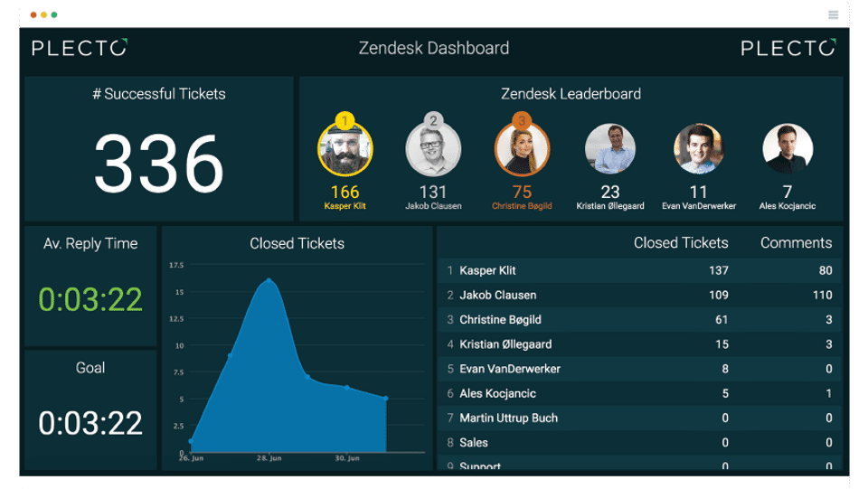This screenshot has height=489, width=868.
Task: Select the Christine Bøgild table row
Action: coord(639,320)
